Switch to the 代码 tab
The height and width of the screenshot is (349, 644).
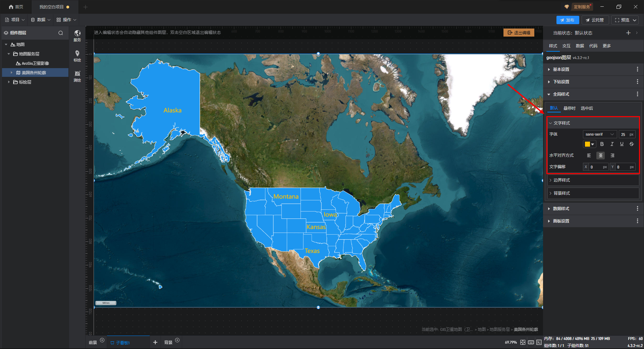click(x=593, y=46)
